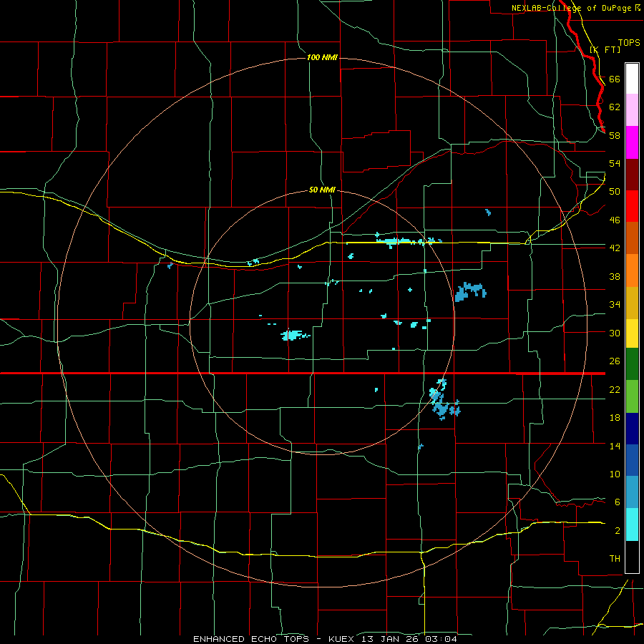The width and height of the screenshot is (644, 644).
Task: Select the white swatch in the tops legend
Action: [632, 79]
